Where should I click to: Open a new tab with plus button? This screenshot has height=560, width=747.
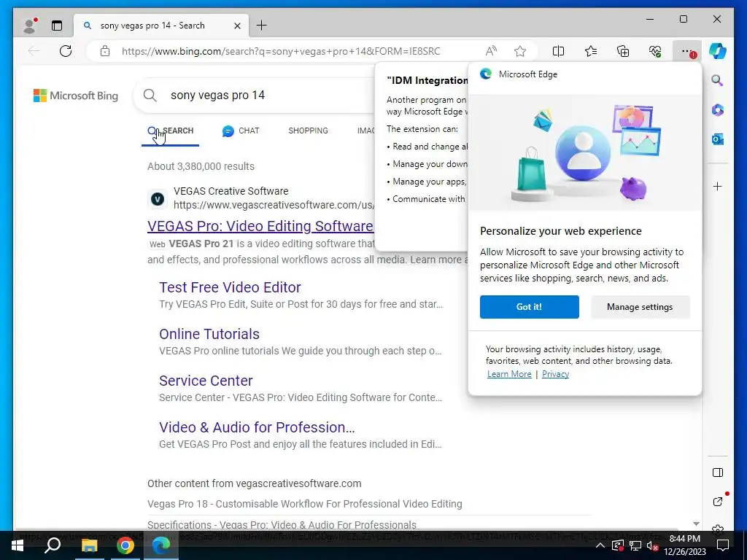(262, 26)
